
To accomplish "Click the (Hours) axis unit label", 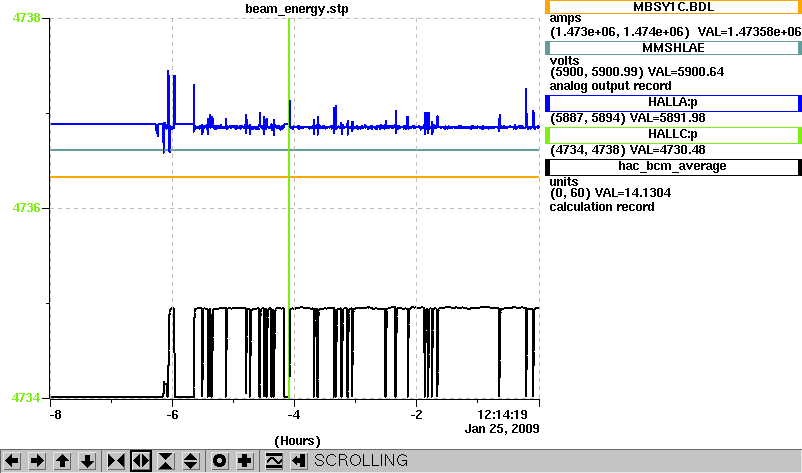I will pos(297,441).
